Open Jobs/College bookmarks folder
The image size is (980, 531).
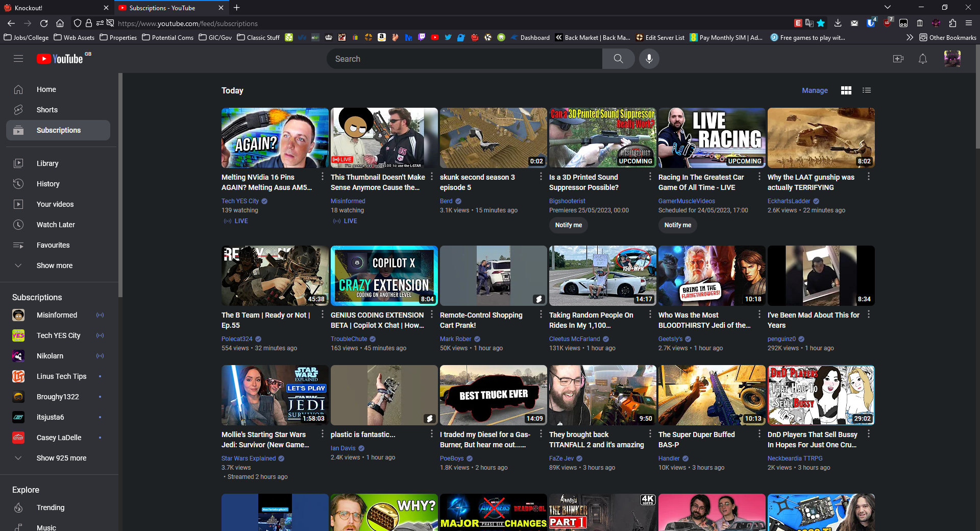[x=26, y=37]
